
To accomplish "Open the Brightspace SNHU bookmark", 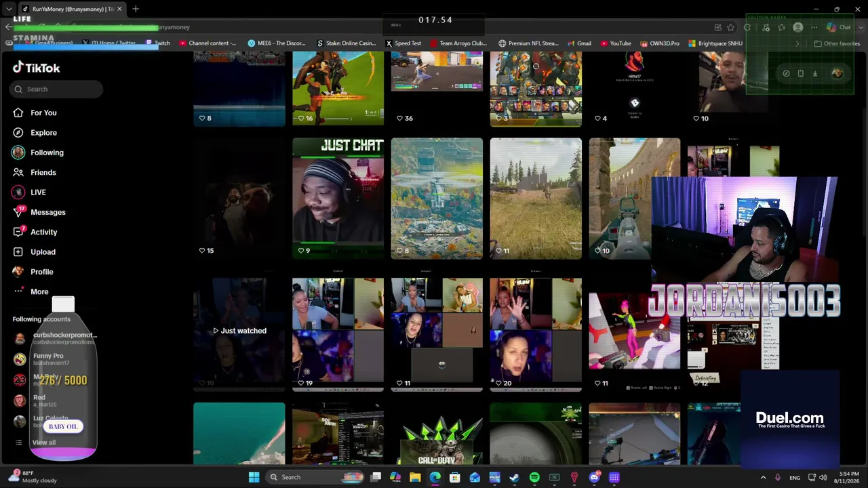I will (715, 43).
